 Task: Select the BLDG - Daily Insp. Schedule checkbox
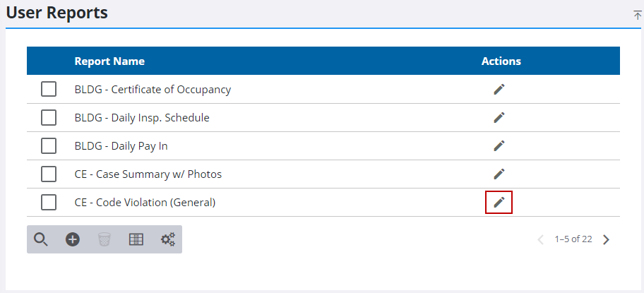pos(49,118)
